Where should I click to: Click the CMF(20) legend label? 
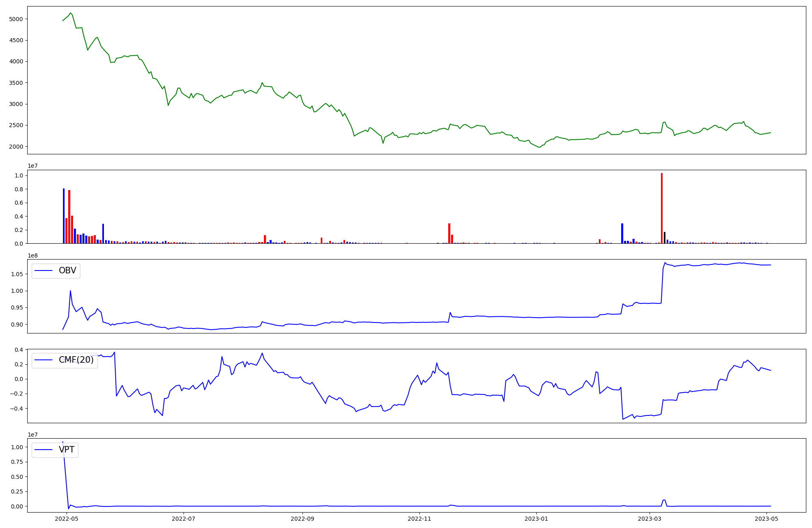[76, 360]
